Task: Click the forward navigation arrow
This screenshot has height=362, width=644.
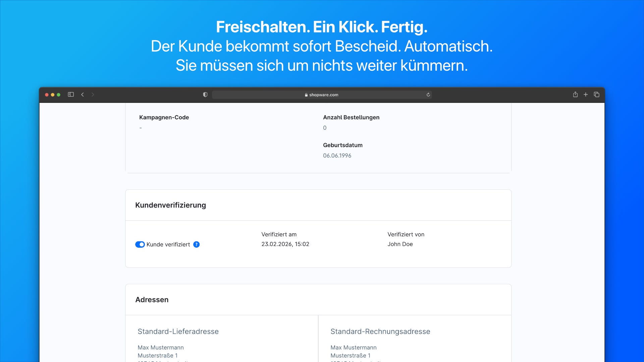Action: click(92, 95)
